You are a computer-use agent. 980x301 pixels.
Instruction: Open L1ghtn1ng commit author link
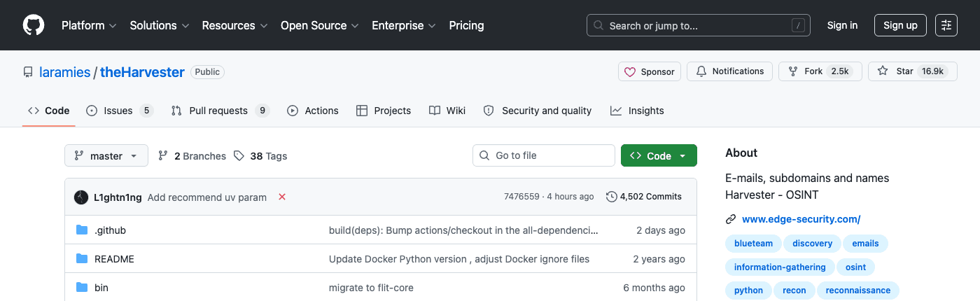(x=118, y=197)
